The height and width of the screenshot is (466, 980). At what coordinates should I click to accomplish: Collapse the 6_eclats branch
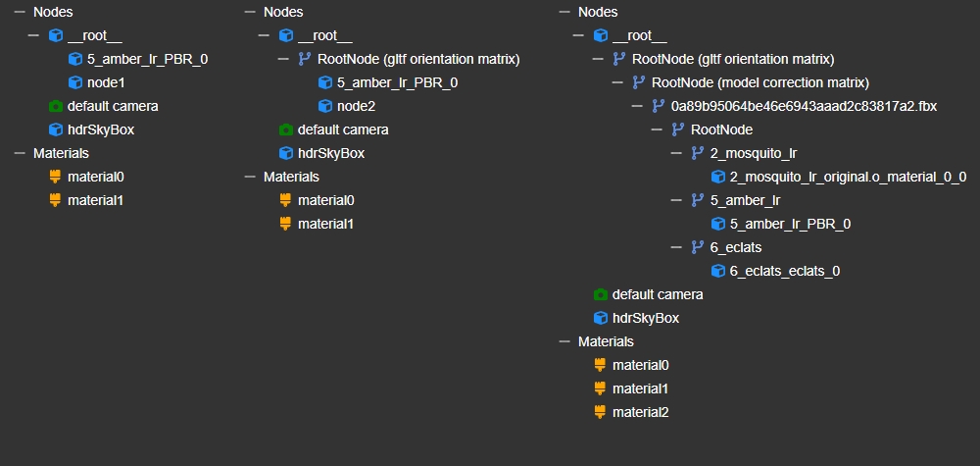tap(675, 247)
